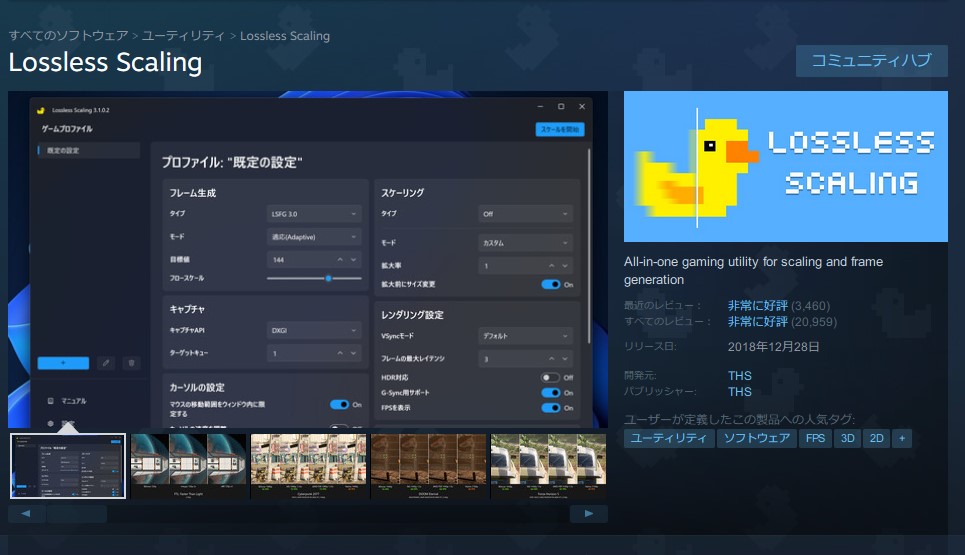965x555 pixels.
Task: Click the left arrow of thumbnail strip
Action: [26, 513]
